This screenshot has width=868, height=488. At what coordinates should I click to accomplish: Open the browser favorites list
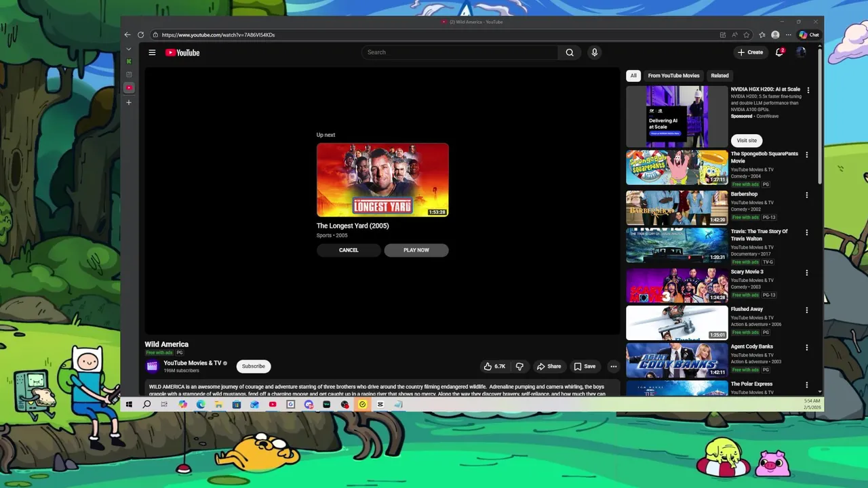(762, 35)
